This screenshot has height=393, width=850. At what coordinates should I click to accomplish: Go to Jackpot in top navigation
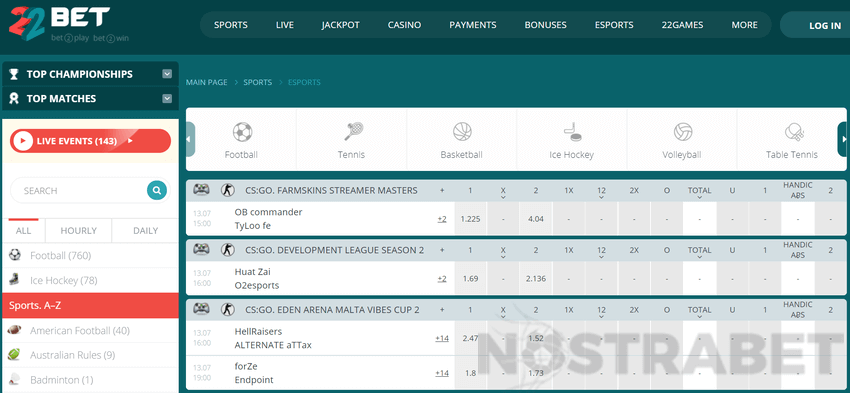(340, 25)
